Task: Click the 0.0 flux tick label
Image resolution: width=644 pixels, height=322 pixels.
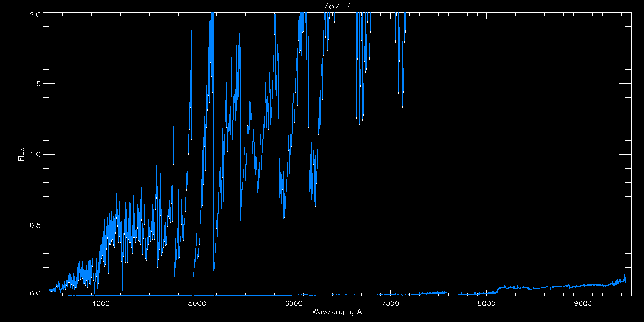Action: [x=35, y=294]
